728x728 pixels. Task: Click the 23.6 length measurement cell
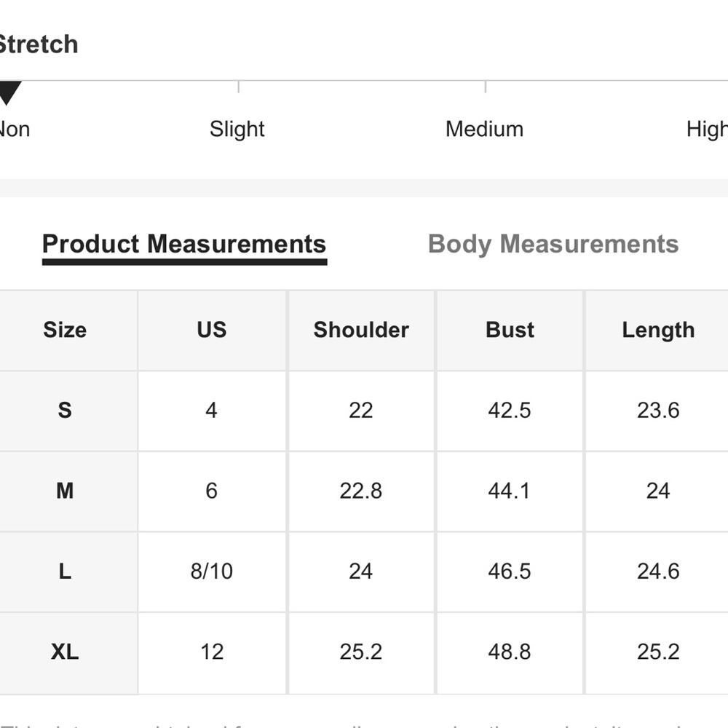658,411
